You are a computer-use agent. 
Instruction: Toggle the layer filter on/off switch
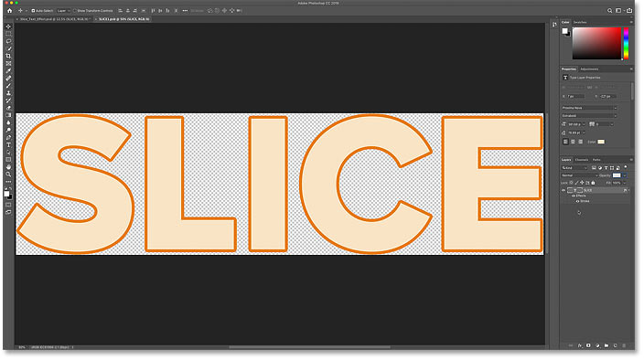[x=625, y=167]
